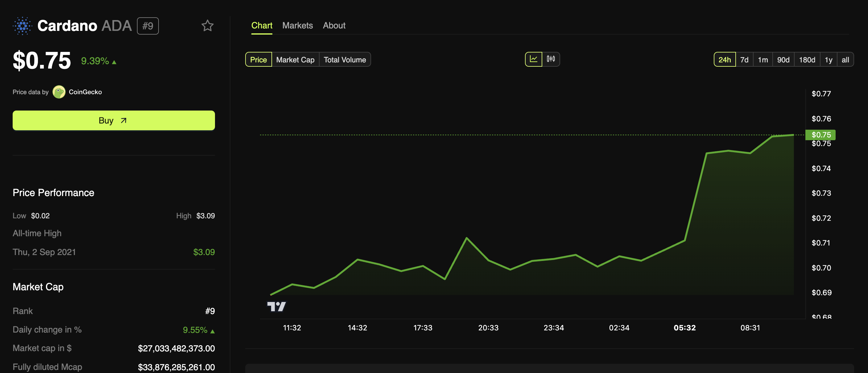The width and height of the screenshot is (868, 373).
Task: Set chart range to all
Action: pyautogui.click(x=845, y=60)
